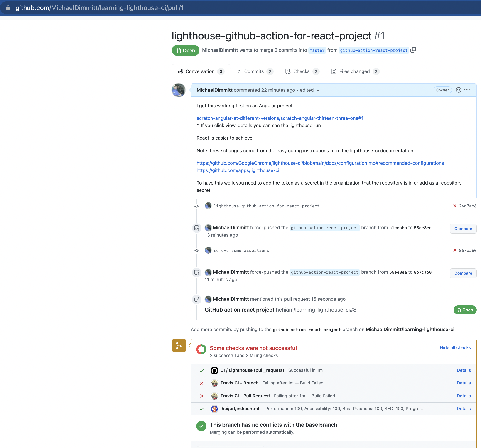Click the green check beside CI / Lighthouse
This screenshot has height=448, width=481.
201,371
